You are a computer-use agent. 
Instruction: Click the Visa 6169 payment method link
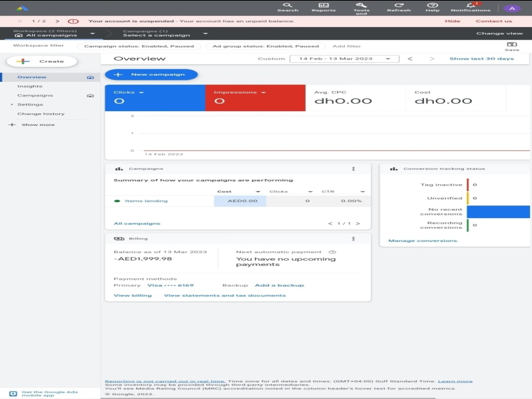pos(170,285)
